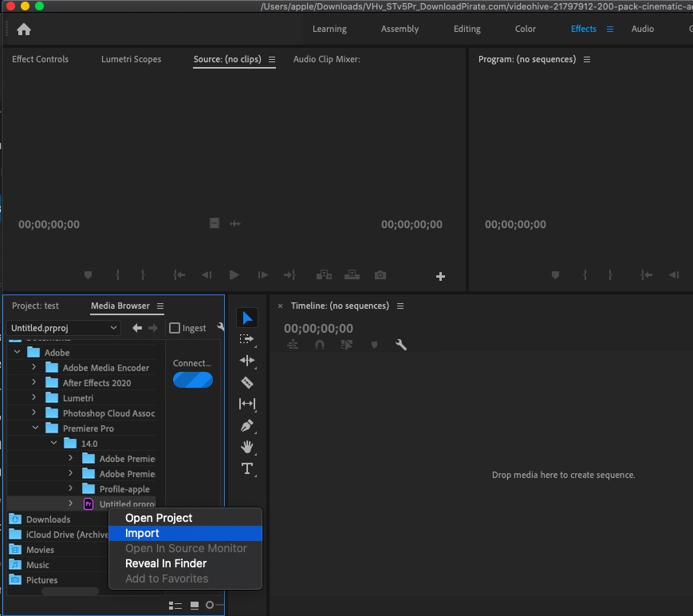This screenshot has height=616, width=693.
Task: Select Reveal In Finder menu item
Action: (185, 563)
